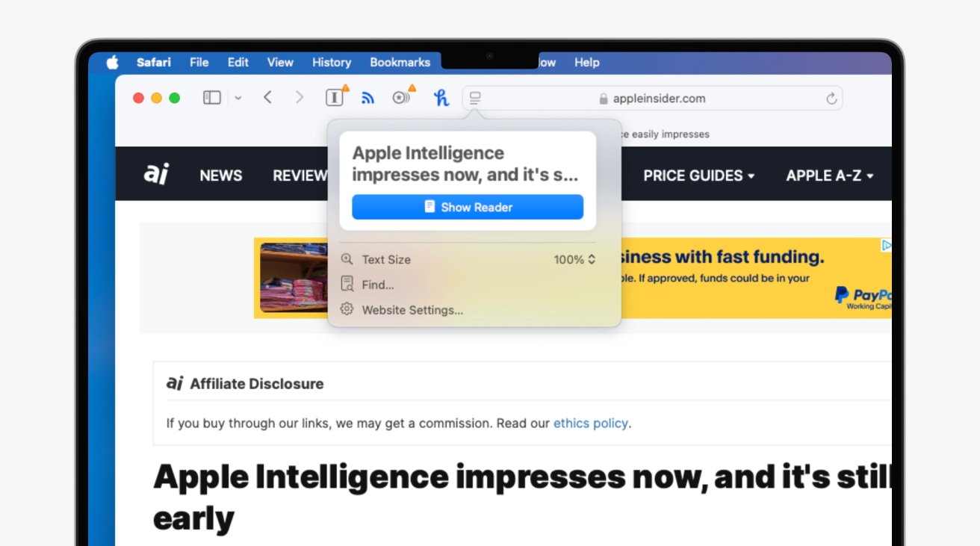The height and width of the screenshot is (546, 980).
Task: Close the Safari window
Action: 138,98
